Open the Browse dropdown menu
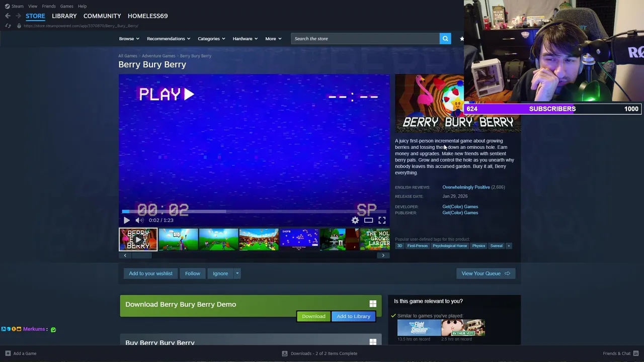The width and height of the screenshot is (644, 362). [129, 39]
